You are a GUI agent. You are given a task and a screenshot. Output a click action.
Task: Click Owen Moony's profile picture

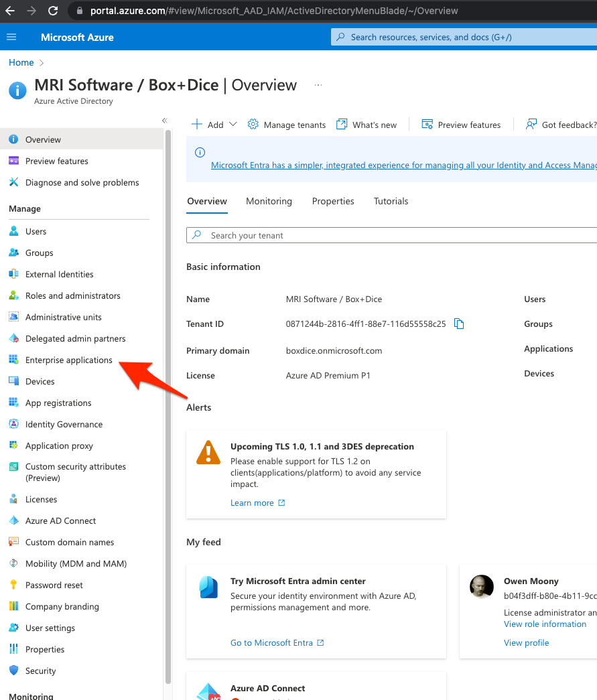pyautogui.click(x=481, y=586)
